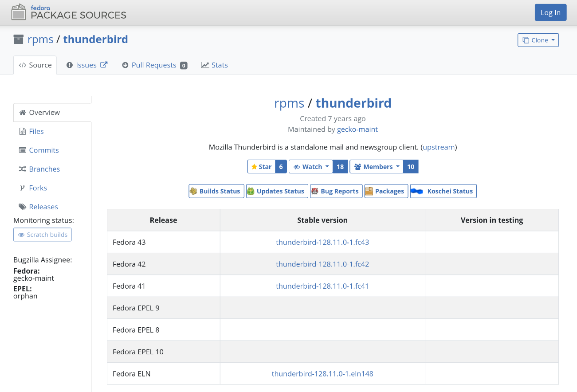Image resolution: width=577 pixels, height=392 pixels.
Task: Click the Fedora 43 release cell
Action: tap(164, 242)
